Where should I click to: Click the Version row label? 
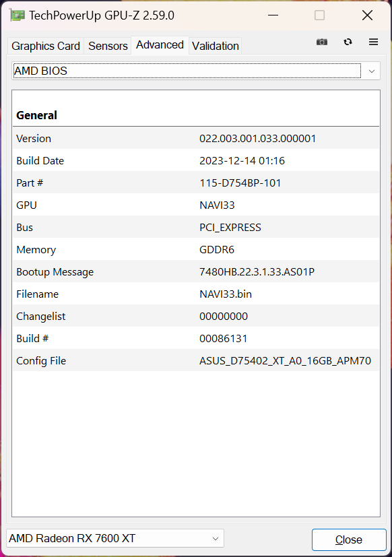34,139
